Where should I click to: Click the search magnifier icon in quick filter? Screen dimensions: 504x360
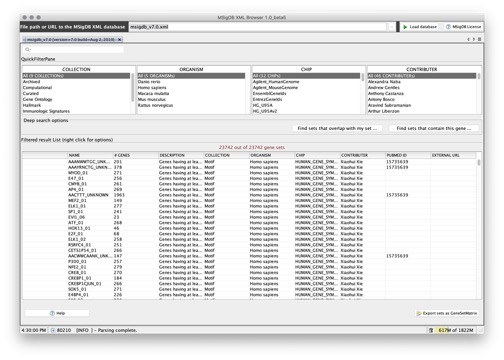click(x=28, y=50)
